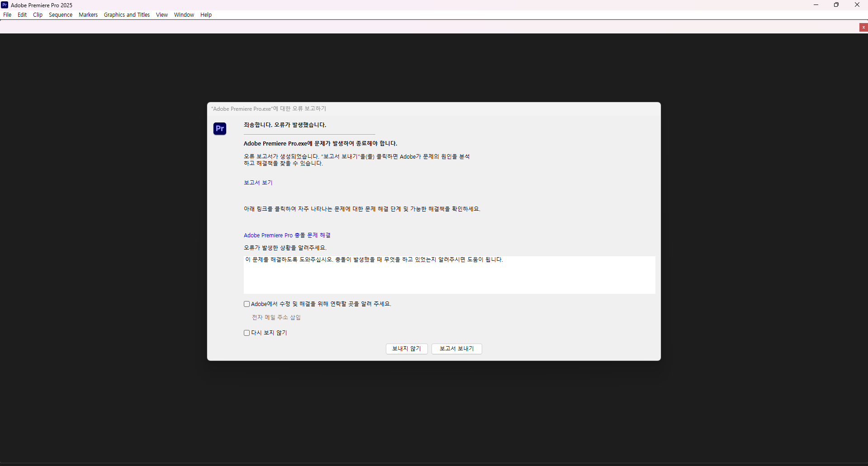Viewport: 868px width, 466px height.
Task: Open the Edit menu
Action: click(22, 14)
